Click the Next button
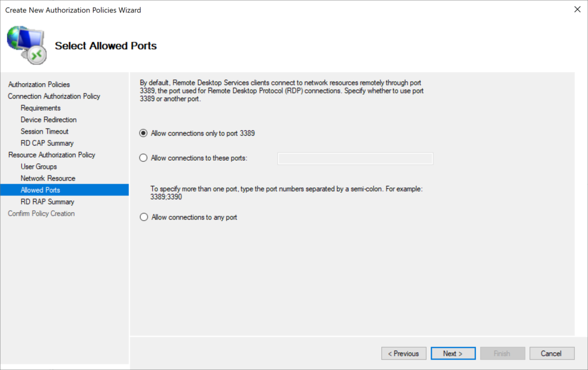The height and width of the screenshot is (370, 588). [452, 353]
